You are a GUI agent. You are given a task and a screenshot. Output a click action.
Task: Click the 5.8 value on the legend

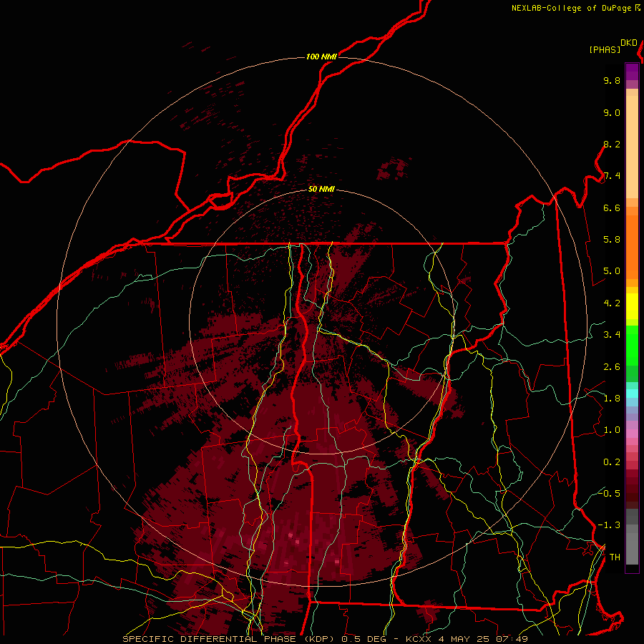(612, 240)
